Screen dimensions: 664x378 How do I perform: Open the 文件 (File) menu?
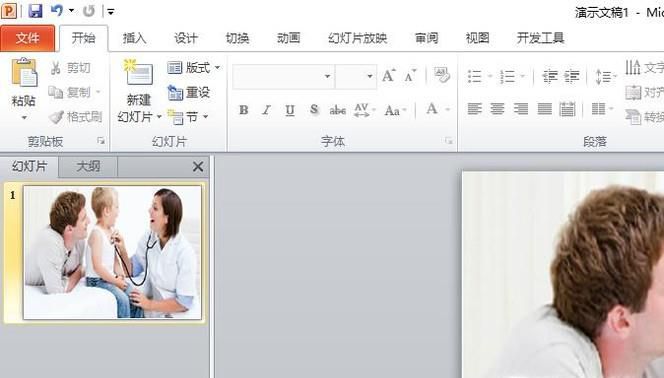tap(28, 38)
